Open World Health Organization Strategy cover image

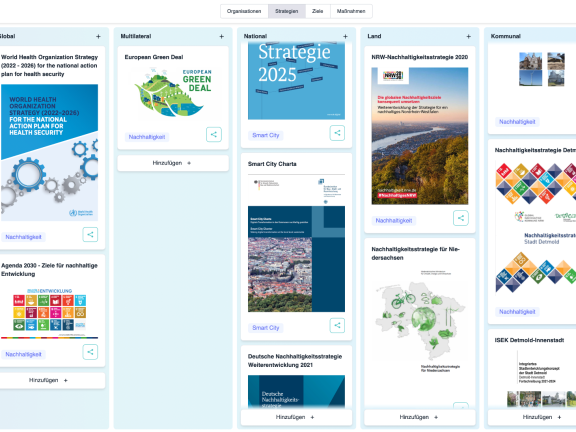(50, 152)
